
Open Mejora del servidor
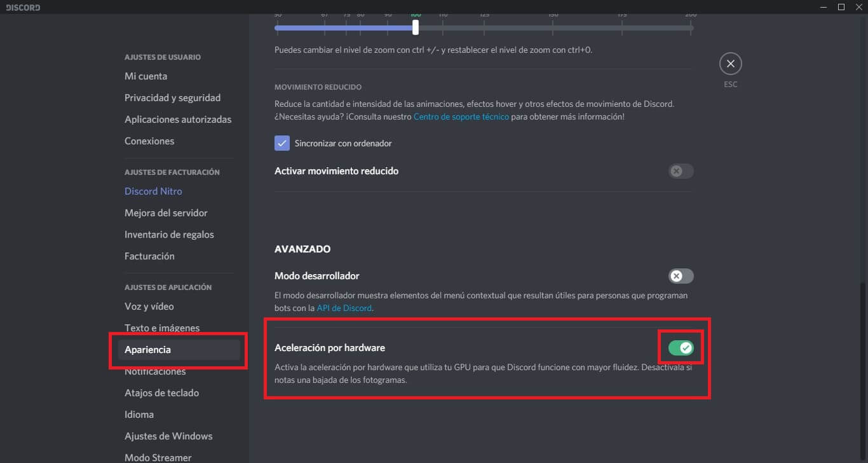click(166, 213)
